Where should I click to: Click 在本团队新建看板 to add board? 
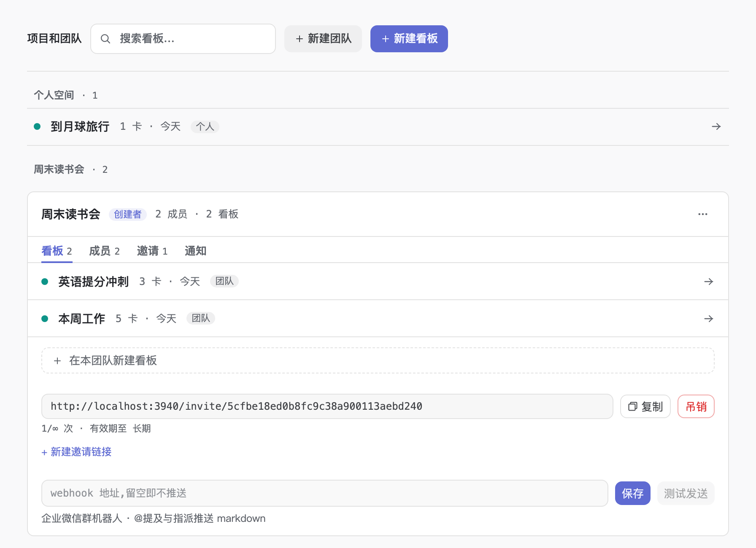378,360
